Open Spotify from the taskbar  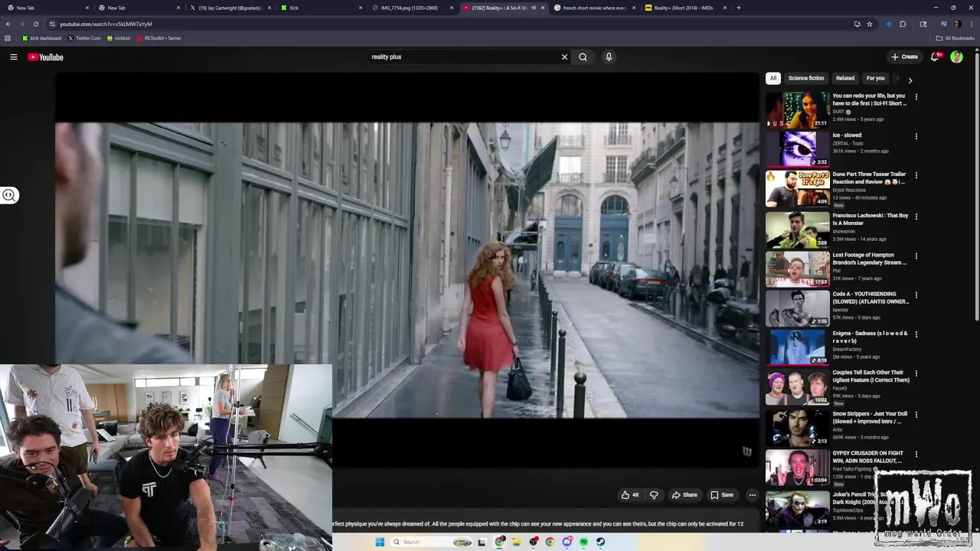click(x=583, y=542)
